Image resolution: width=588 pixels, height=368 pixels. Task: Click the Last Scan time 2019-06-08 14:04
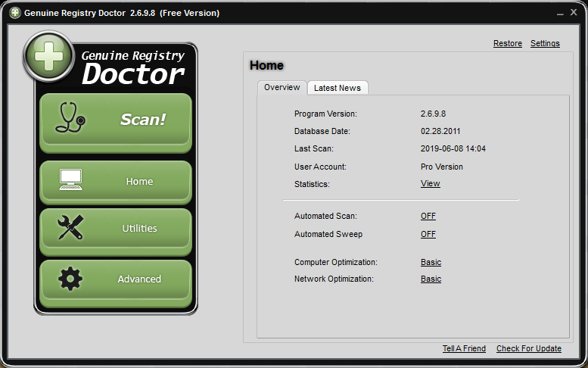453,148
